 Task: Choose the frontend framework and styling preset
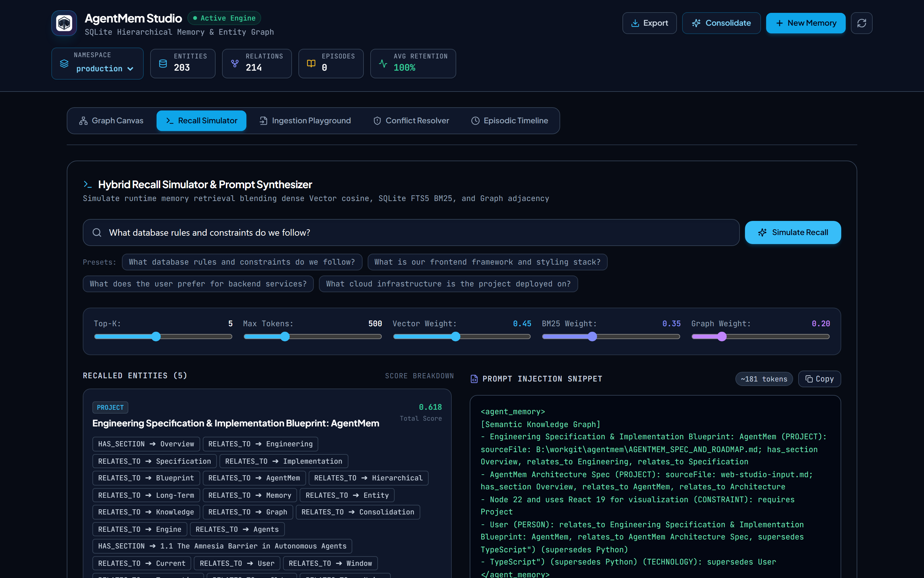[x=487, y=262]
